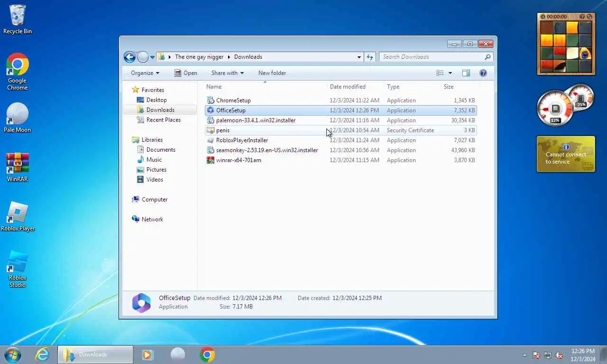Click the toucan eye puzzle tile
This screenshot has height=364, width=607.
(585, 53)
